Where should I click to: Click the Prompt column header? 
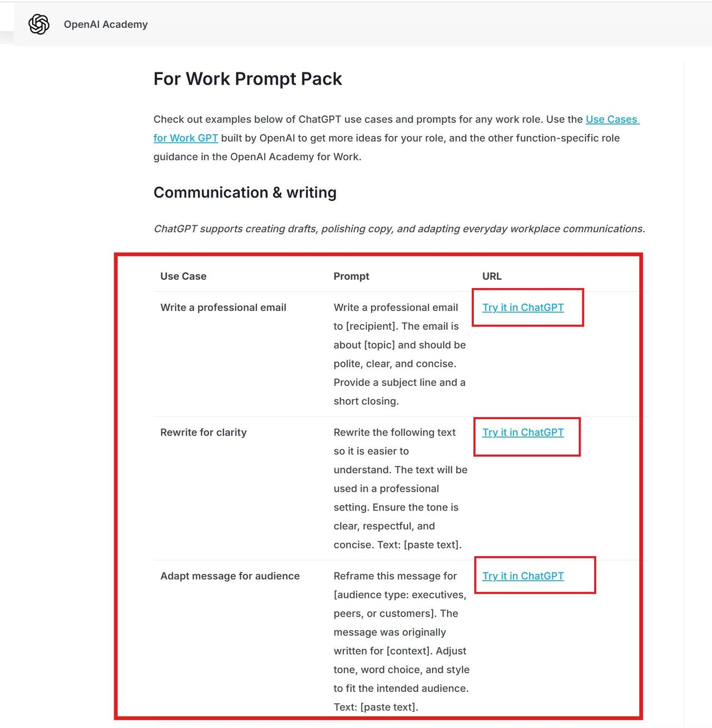351,276
